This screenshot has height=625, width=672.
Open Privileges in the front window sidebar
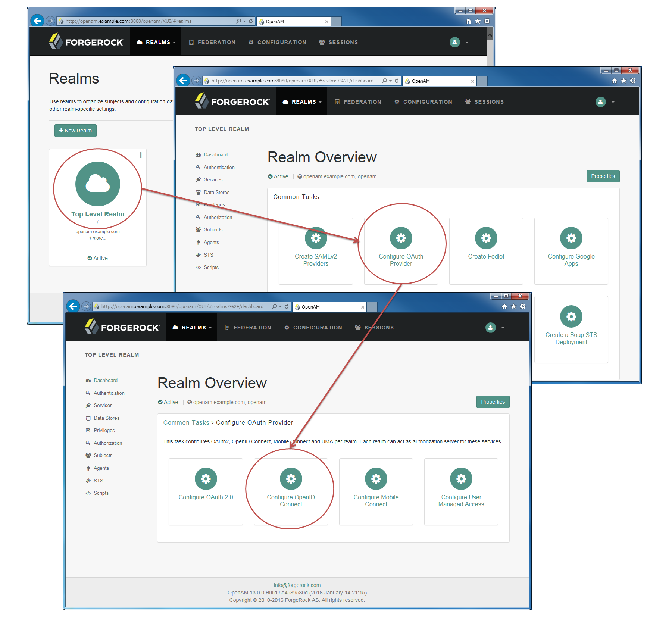pyautogui.click(x=104, y=430)
